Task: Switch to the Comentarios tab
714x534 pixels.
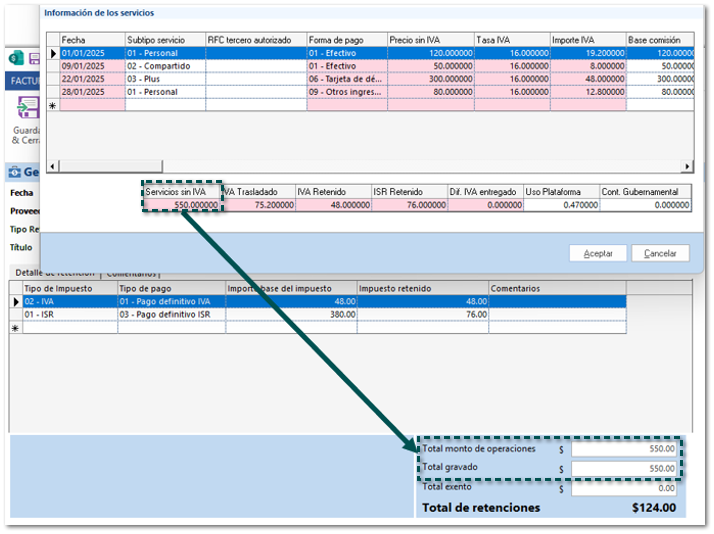Action: [x=132, y=272]
